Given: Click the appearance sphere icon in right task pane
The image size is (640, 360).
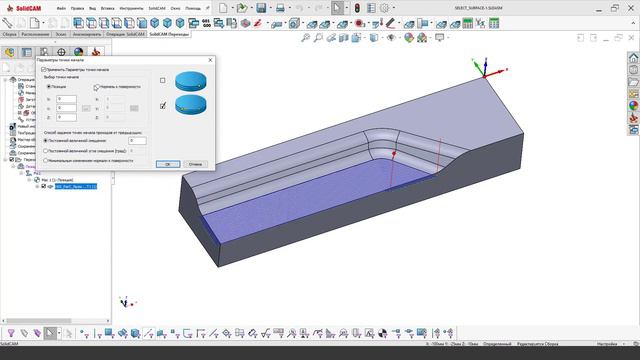Looking at the screenshot, I should click(633, 105).
